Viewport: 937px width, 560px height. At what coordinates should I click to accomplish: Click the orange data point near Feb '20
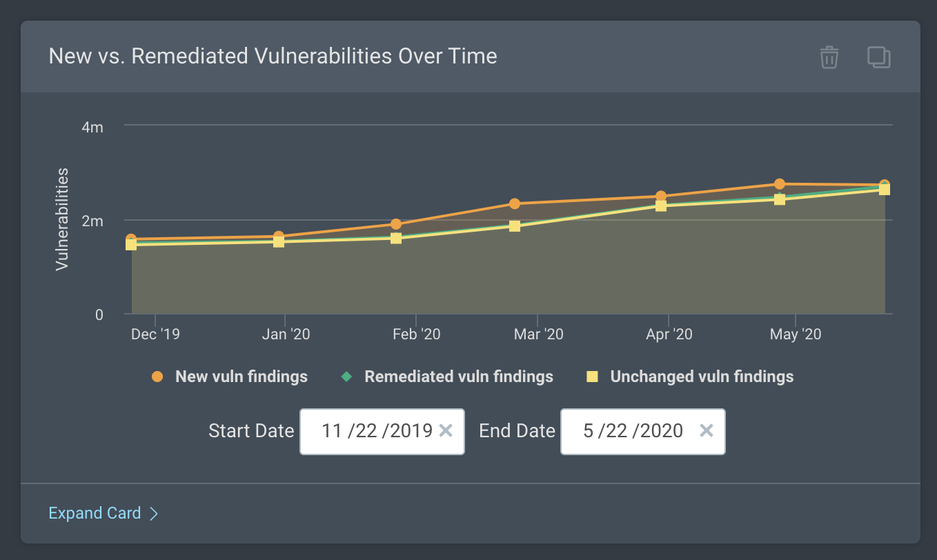[396, 223]
